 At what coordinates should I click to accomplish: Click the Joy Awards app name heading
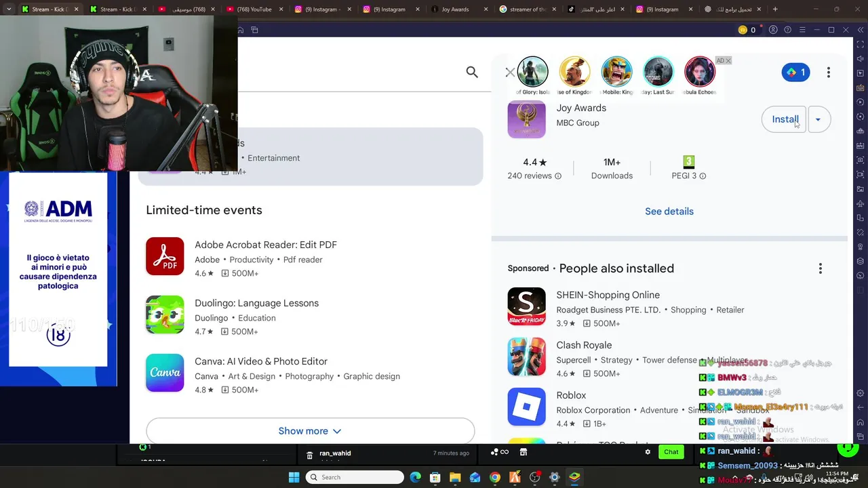click(581, 108)
